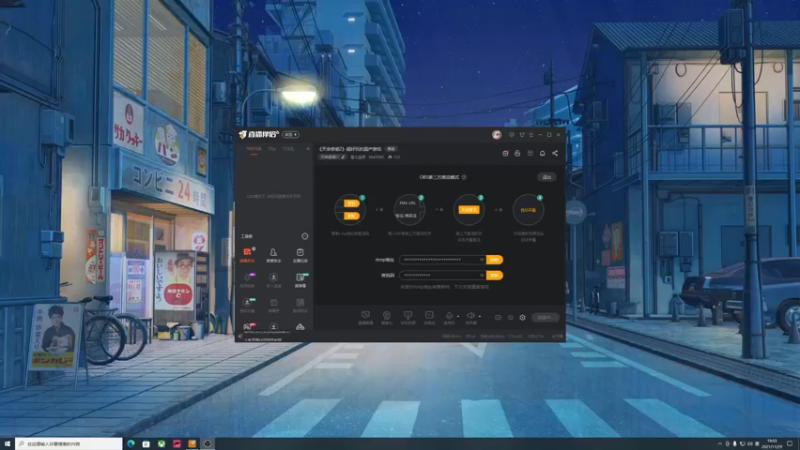Open the Xbox app from the taskbar
Screen dimensions: 800x450
click(161, 444)
